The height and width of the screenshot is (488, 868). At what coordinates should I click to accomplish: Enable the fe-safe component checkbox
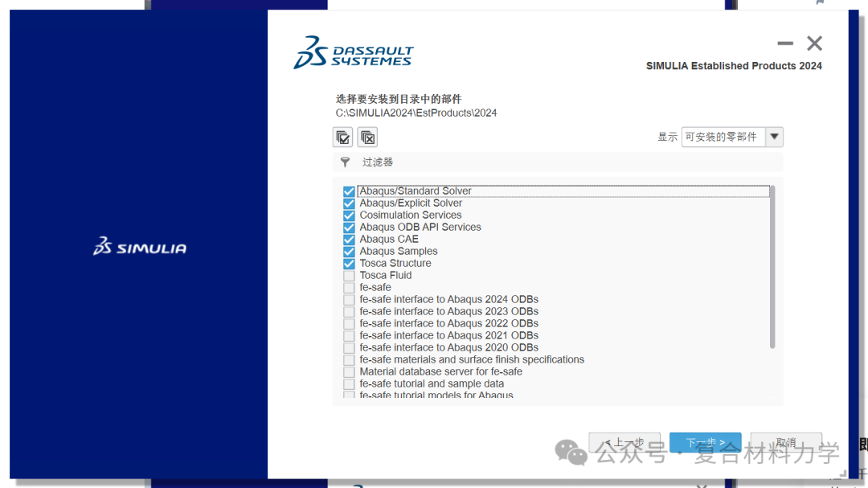tap(349, 287)
